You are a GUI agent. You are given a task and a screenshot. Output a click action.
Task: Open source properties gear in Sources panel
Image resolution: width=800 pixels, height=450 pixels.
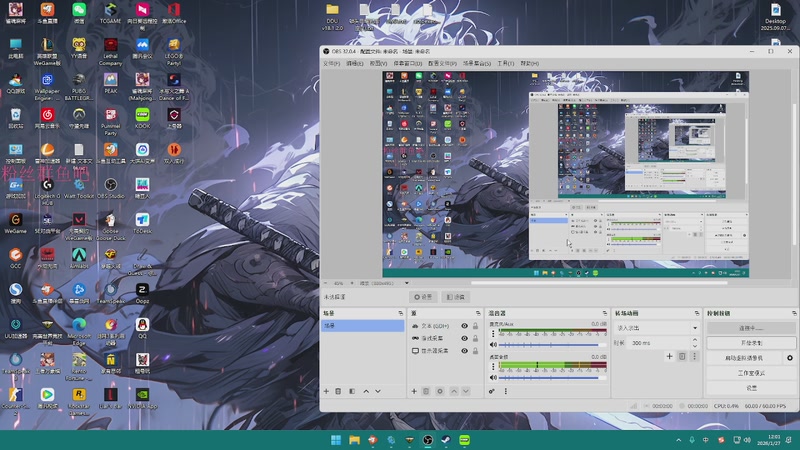point(440,391)
